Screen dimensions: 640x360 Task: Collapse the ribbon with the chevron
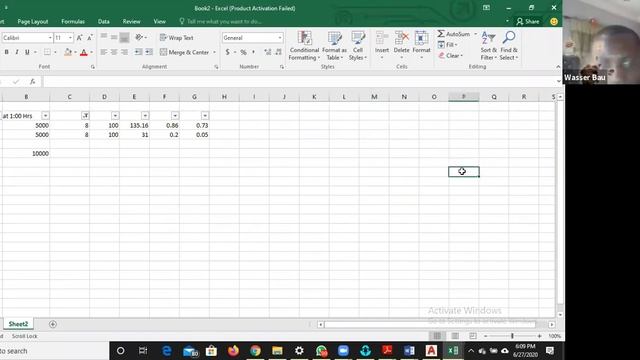click(558, 67)
